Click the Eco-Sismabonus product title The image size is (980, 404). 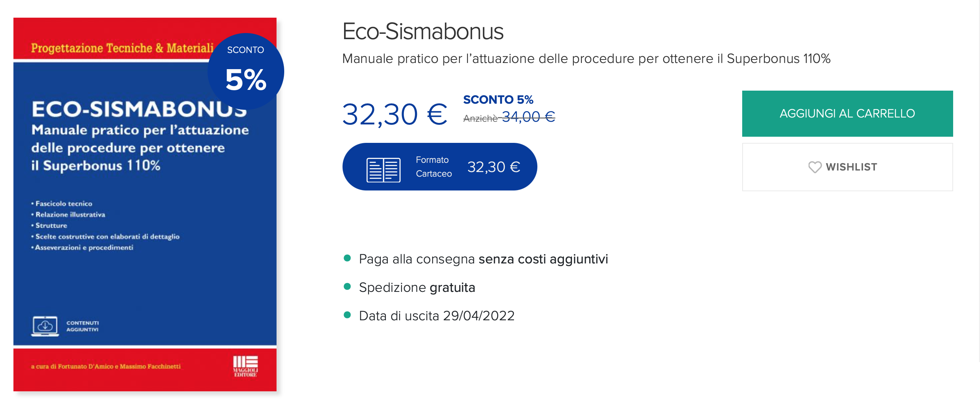click(x=423, y=31)
